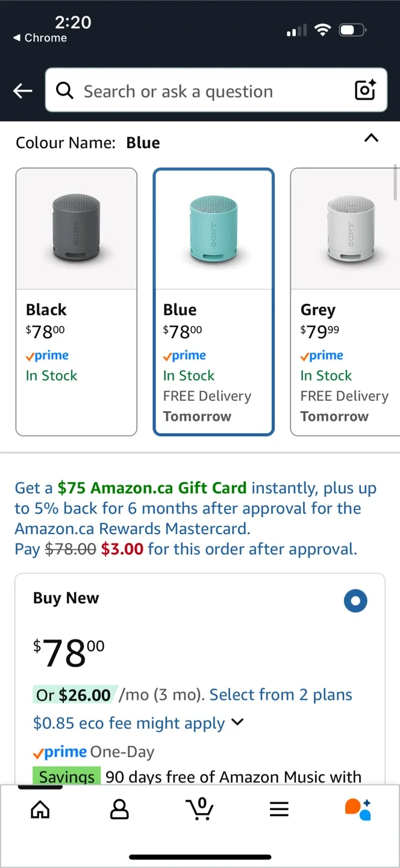The image size is (400, 868).
Task: Collapse the Colour Name section
Action: pyautogui.click(x=372, y=139)
